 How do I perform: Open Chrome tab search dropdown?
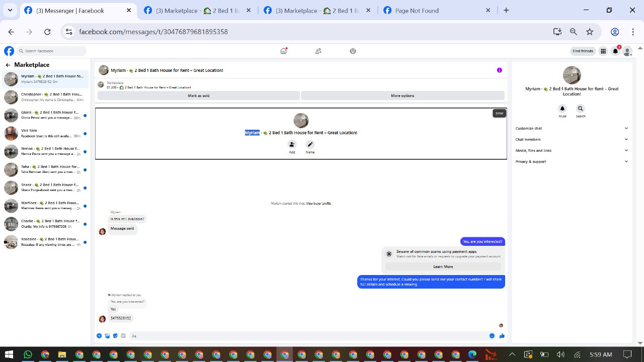(x=10, y=10)
